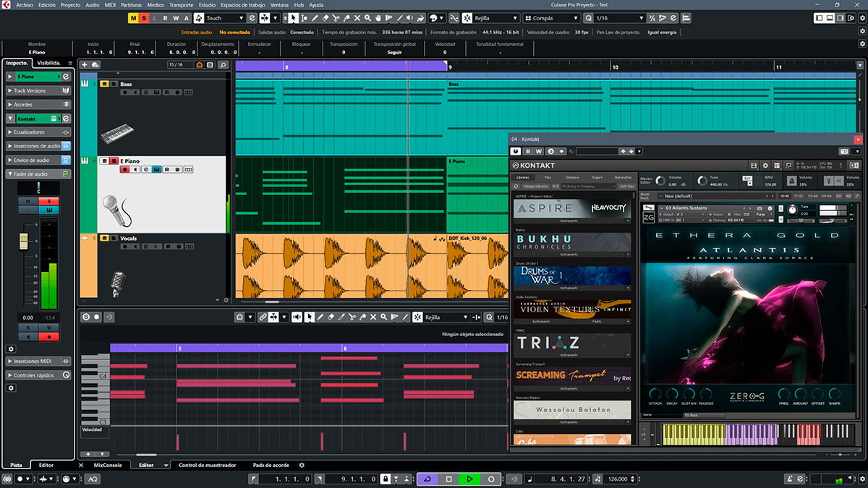Select the Zoom magnifier tool in top toolbar

pyautogui.click(x=368, y=18)
